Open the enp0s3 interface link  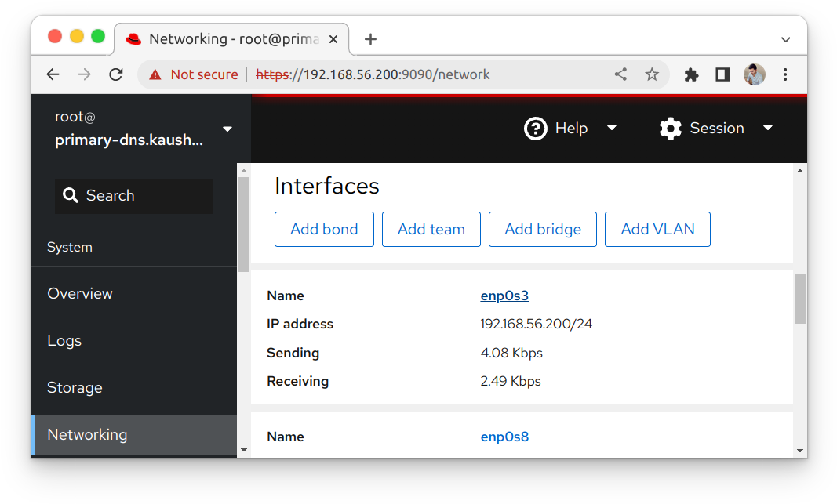coord(504,296)
